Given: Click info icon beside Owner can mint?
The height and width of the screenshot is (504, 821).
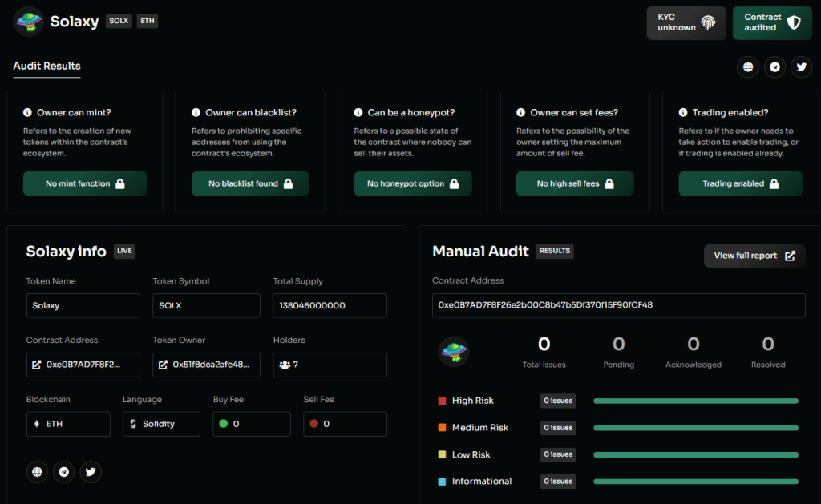Looking at the screenshot, I should pyautogui.click(x=27, y=113).
